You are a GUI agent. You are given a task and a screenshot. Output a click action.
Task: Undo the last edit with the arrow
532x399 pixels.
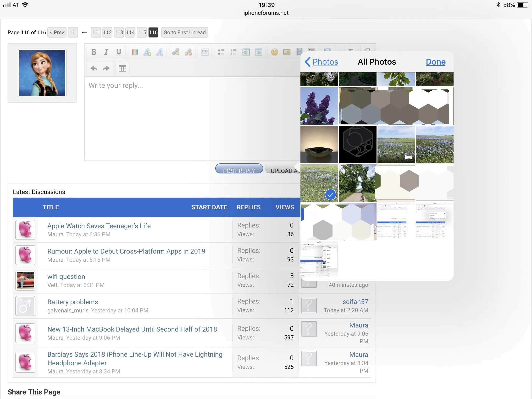pos(94,68)
